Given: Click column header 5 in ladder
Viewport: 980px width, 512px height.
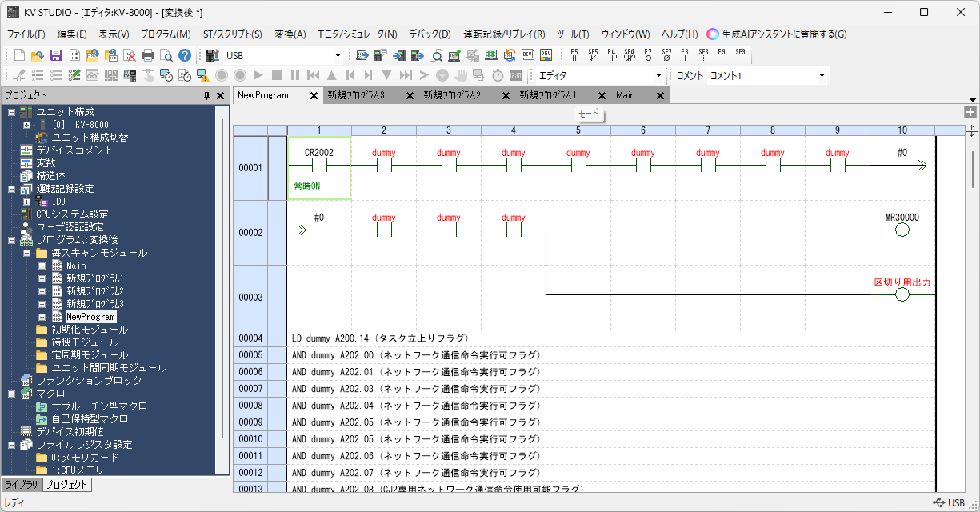Looking at the screenshot, I should pyautogui.click(x=578, y=130).
